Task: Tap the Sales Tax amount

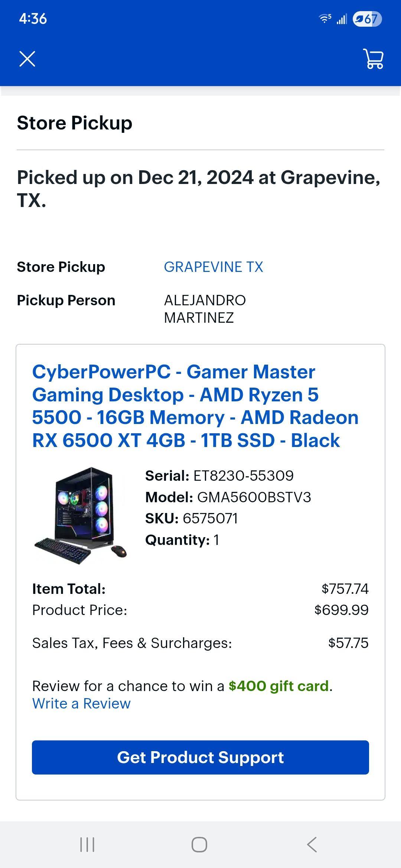Action: [347, 643]
